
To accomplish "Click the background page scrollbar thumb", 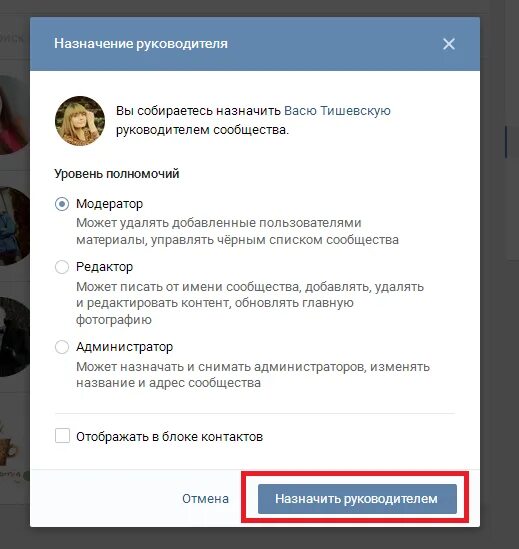I will pos(506,142).
